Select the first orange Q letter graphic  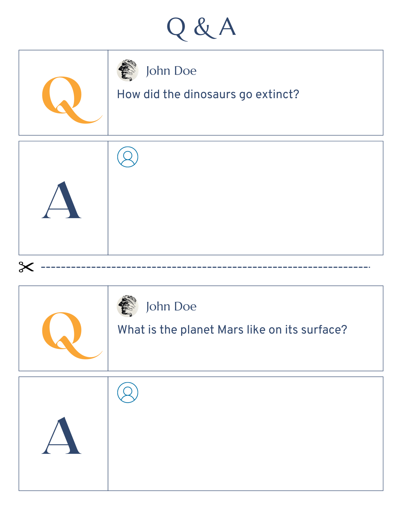[x=72, y=100]
